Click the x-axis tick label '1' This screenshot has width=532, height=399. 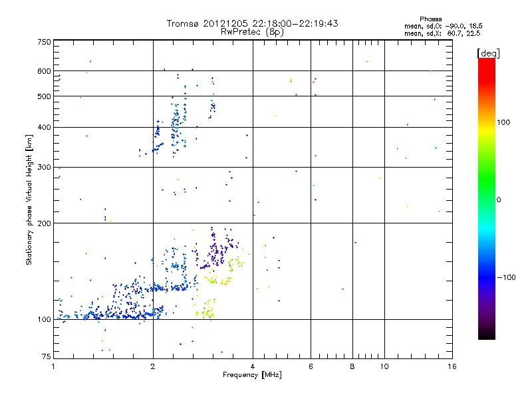pyautogui.click(x=53, y=366)
